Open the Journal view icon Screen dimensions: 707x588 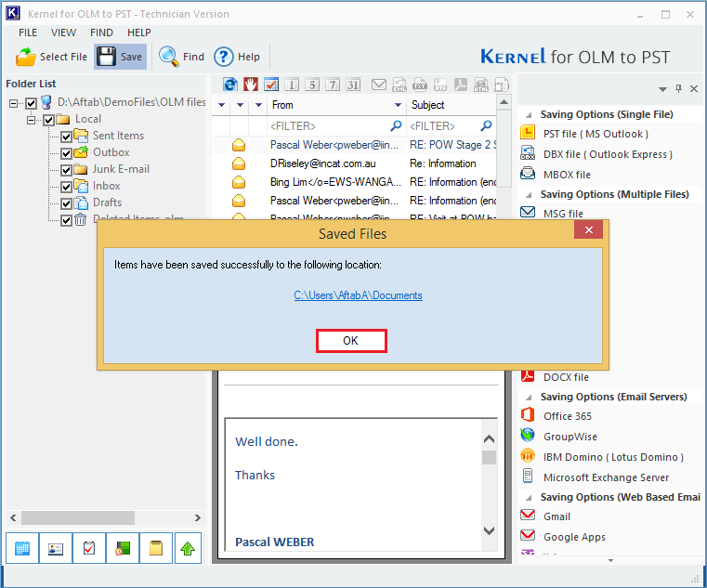coord(123,548)
